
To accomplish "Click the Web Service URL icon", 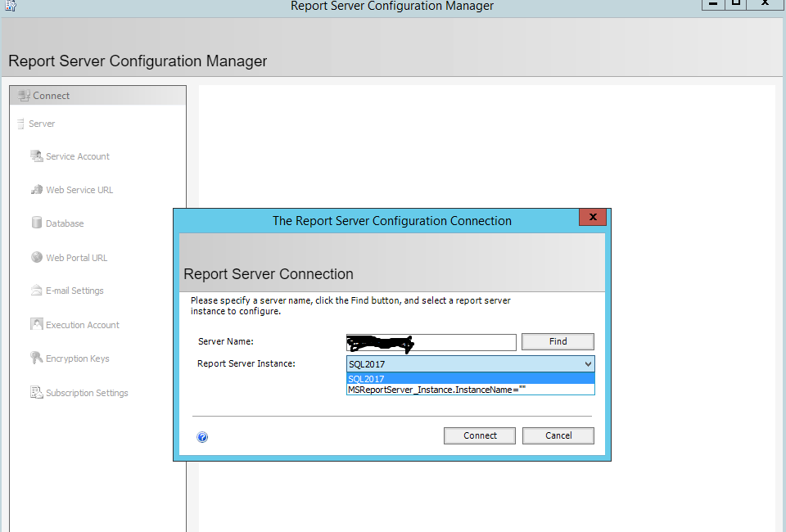I will [x=37, y=190].
